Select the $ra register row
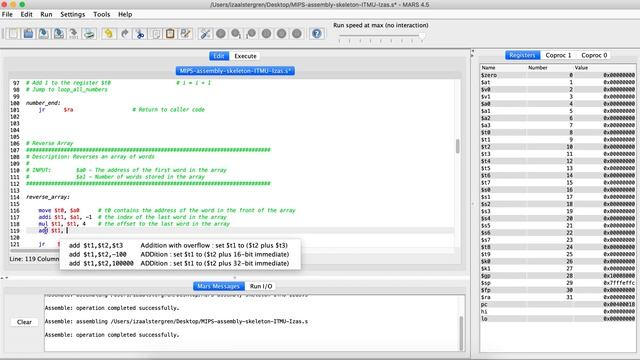The height and width of the screenshot is (360, 640). [x=558, y=297]
